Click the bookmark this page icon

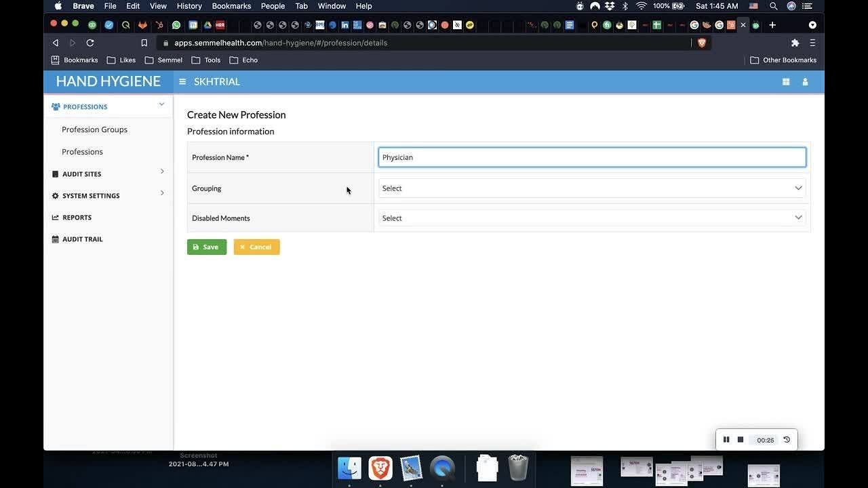click(144, 43)
